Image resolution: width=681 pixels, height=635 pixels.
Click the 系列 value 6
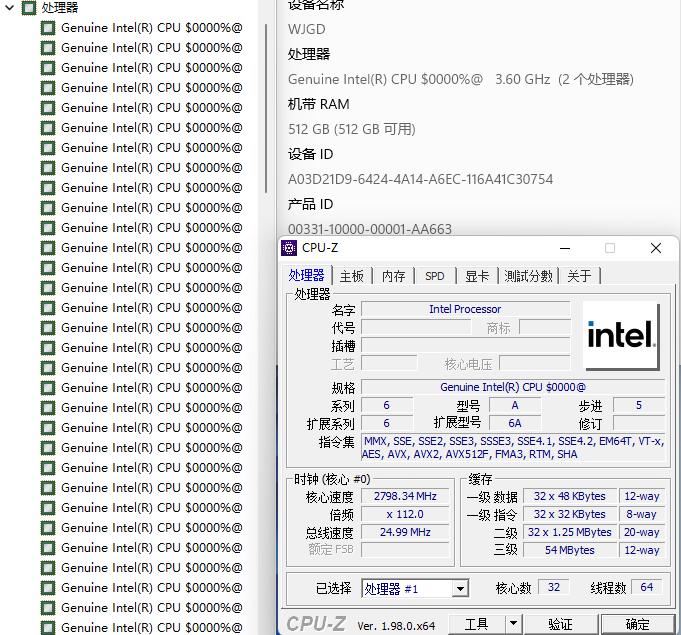(387, 405)
